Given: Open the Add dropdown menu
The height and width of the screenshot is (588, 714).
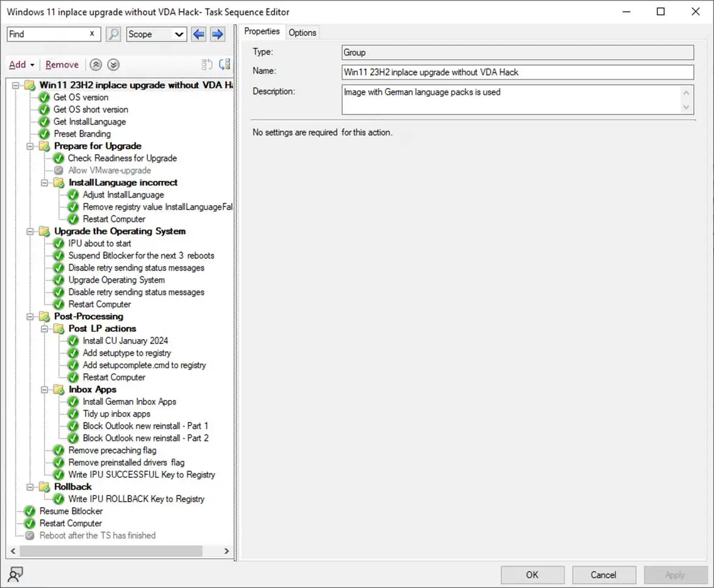Looking at the screenshot, I should (21, 65).
